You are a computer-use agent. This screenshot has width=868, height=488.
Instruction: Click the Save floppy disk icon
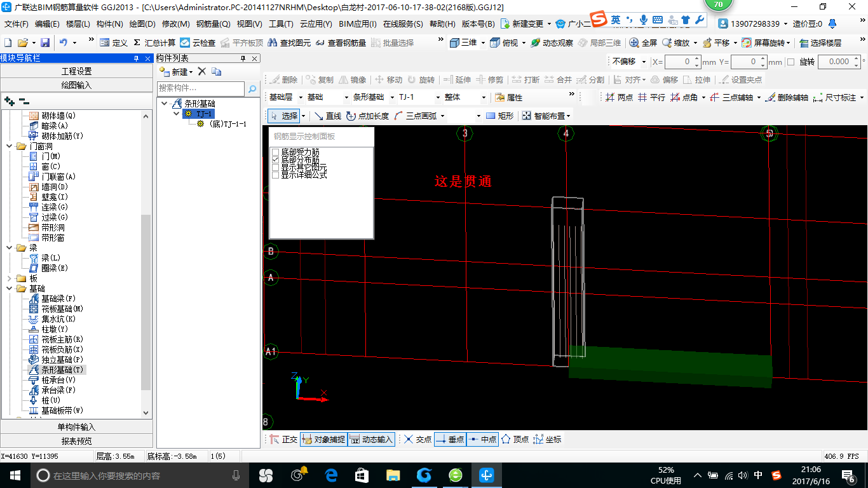click(x=45, y=43)
